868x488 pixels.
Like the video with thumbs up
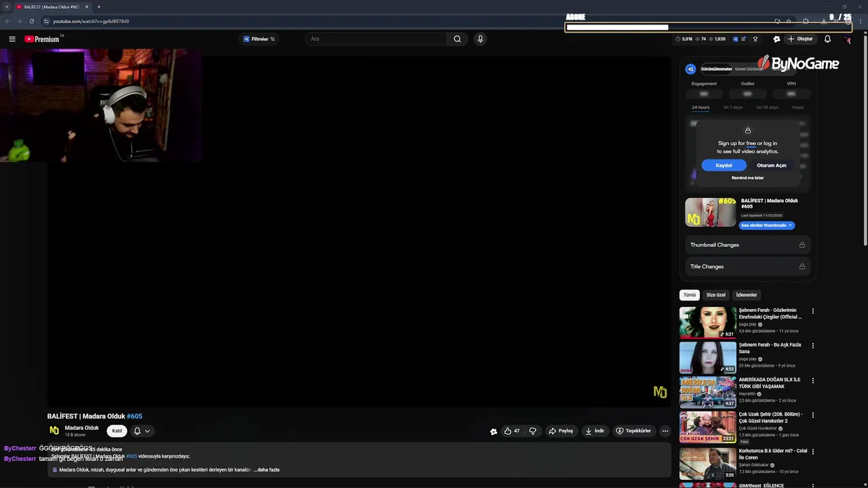point(511,431)
